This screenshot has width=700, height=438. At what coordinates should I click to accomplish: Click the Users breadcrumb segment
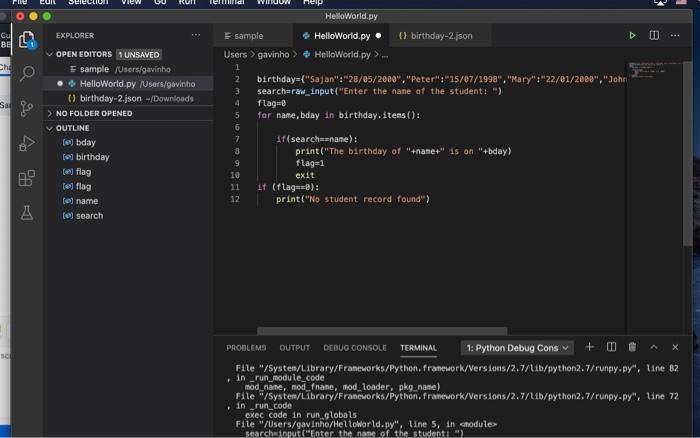click(235, 54)
